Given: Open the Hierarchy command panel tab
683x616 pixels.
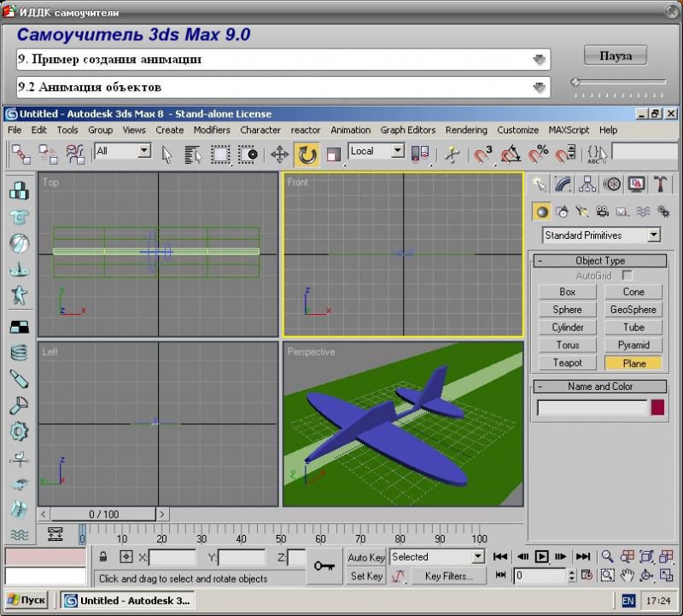Looking at the screenshot, I should 587,184.
